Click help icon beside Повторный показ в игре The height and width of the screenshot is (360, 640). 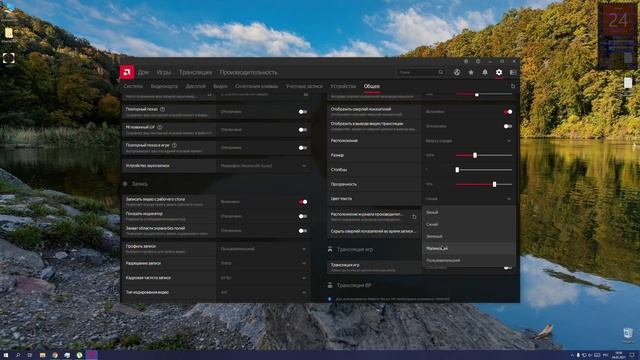[x=174, y=145]
